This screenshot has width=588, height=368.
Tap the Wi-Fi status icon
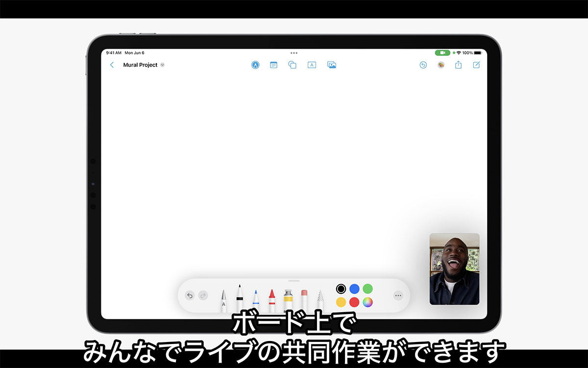tap(459, 53)
